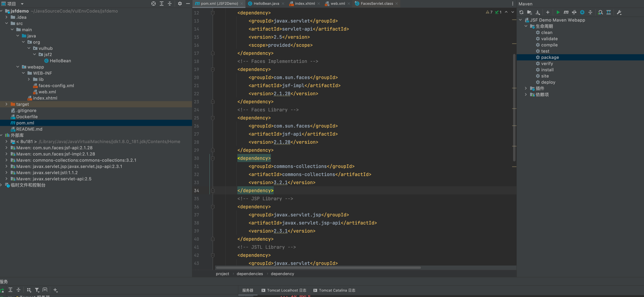
Task: Open the dependency analyzer in Maven panel
Action: click(x=600, y=12)
